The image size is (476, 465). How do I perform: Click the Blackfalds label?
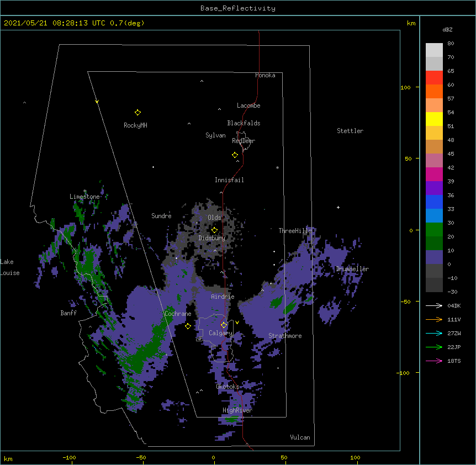click(x=244, y=123)
